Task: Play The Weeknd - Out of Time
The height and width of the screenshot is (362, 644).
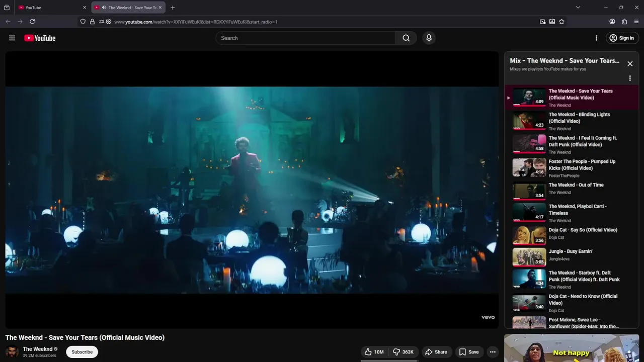Action: click(572, 192)
